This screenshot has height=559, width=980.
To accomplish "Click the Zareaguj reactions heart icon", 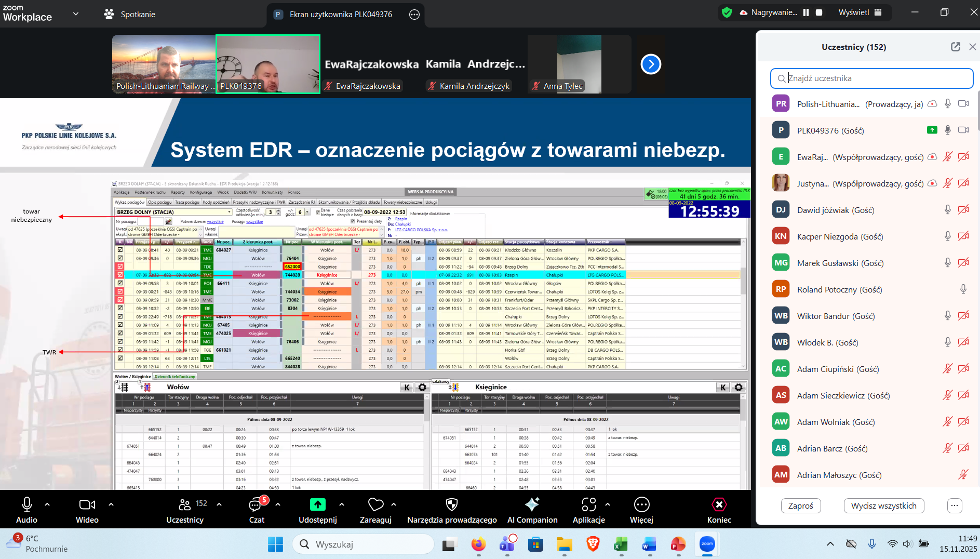I will (375, 504).
